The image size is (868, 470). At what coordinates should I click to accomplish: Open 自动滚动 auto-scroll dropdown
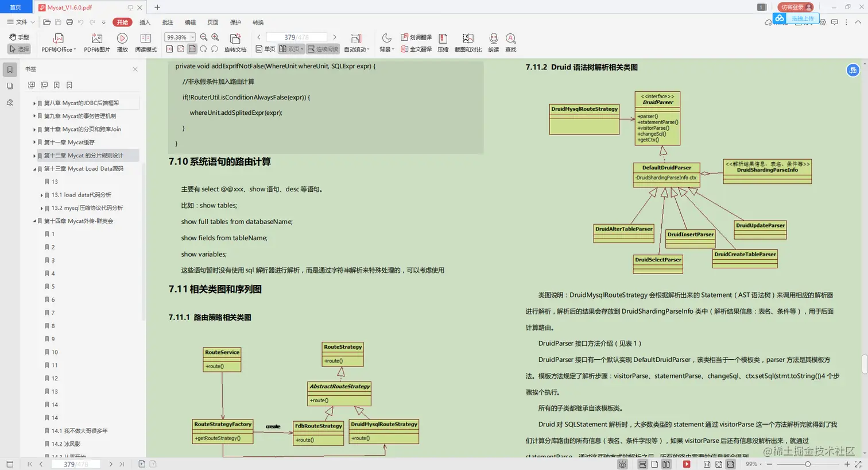coord(356,43)
